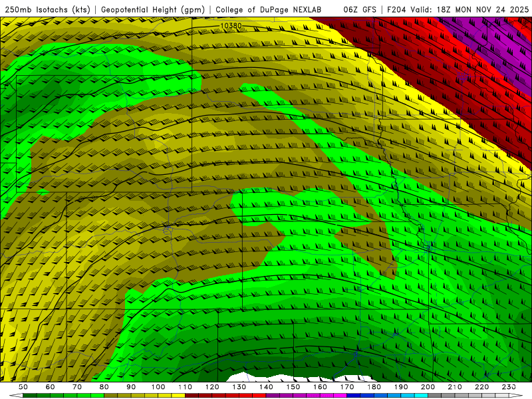Click the cyan swatch just left of 200
This screenshot has width=532, height=399.
click(x=421, y=396)
